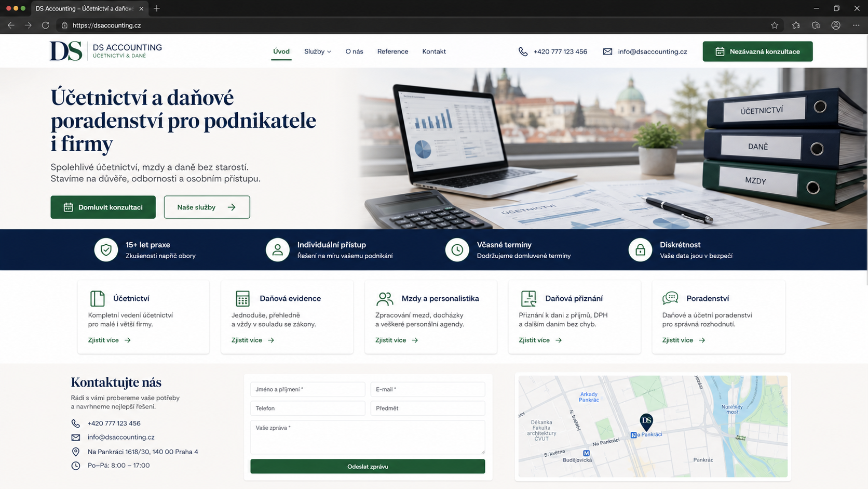This screenshot has height=489, width=868.
Task: Focus the Telefon input field
Action: (307, 408)
